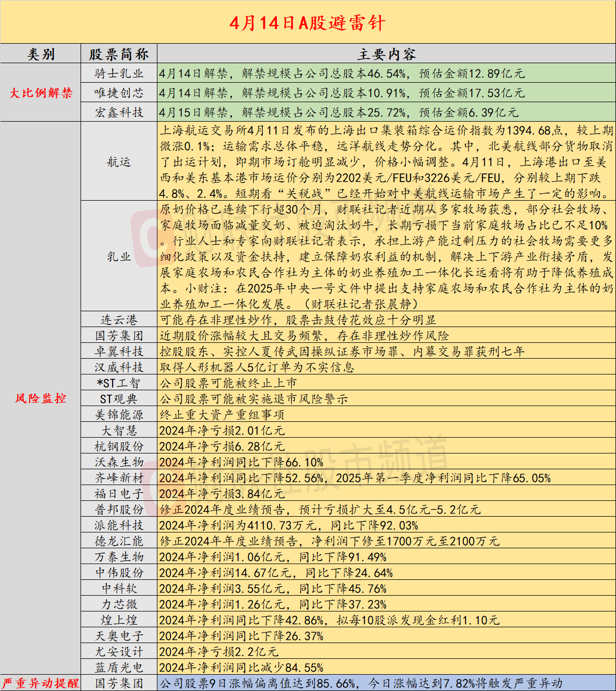
Task: Click the 上海航运交易所 shipping paragraph
Action: (x=386, y=162)
